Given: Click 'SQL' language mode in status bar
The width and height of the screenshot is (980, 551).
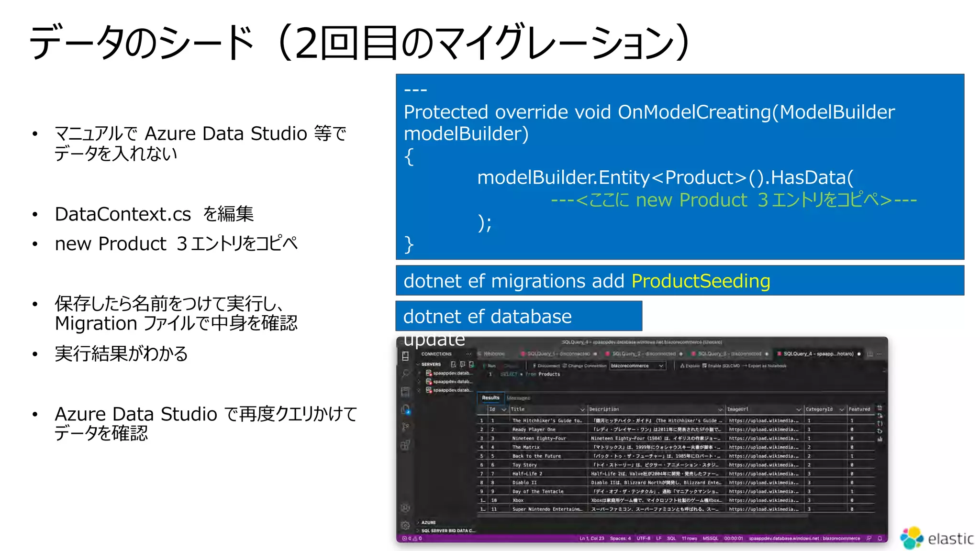Looking at the screenshot, I should (671, 538).
